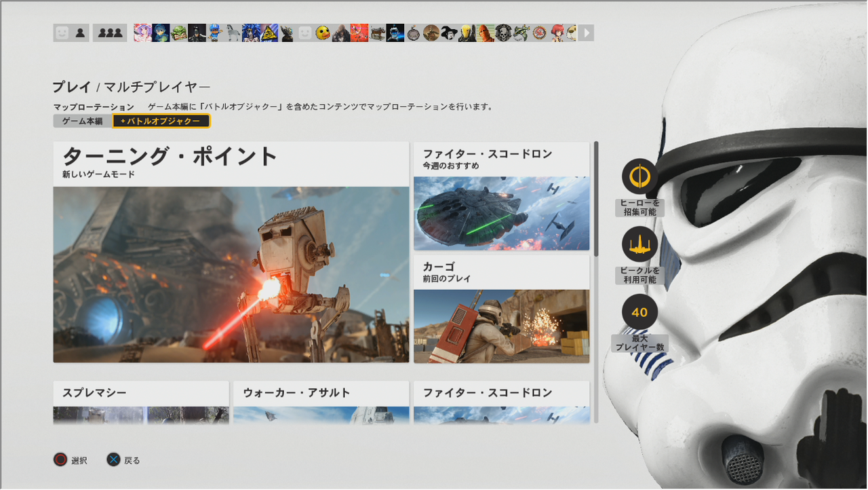Select the three-person group icon
The width and height of the screenshot is (868, 490).
pyautogui.click(x=110, y=33)
